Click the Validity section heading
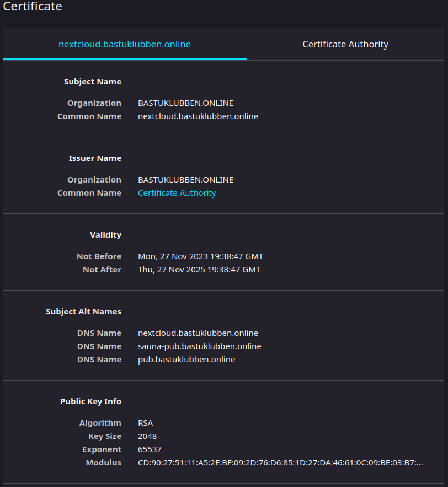The image size is (448, 487). tap(105, 235)
